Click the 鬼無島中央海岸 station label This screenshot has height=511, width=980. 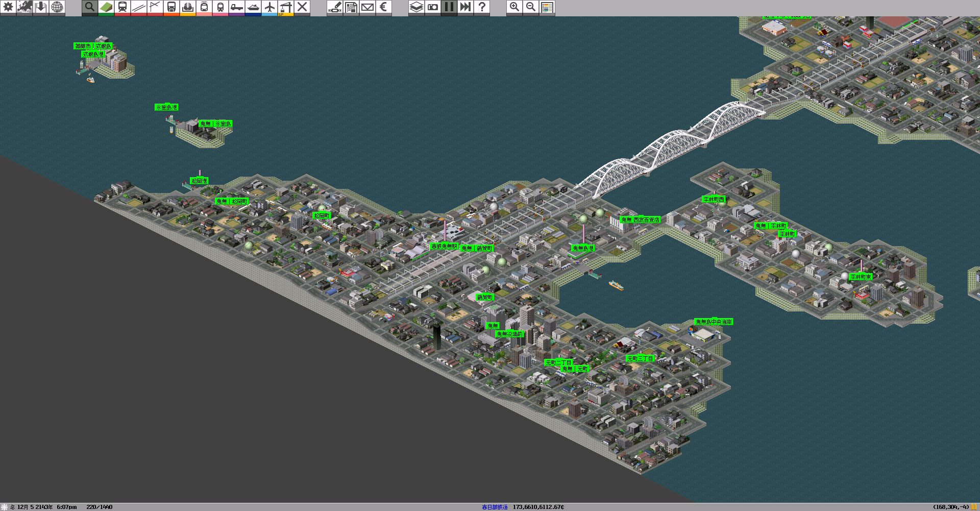(x=714, y=322)
